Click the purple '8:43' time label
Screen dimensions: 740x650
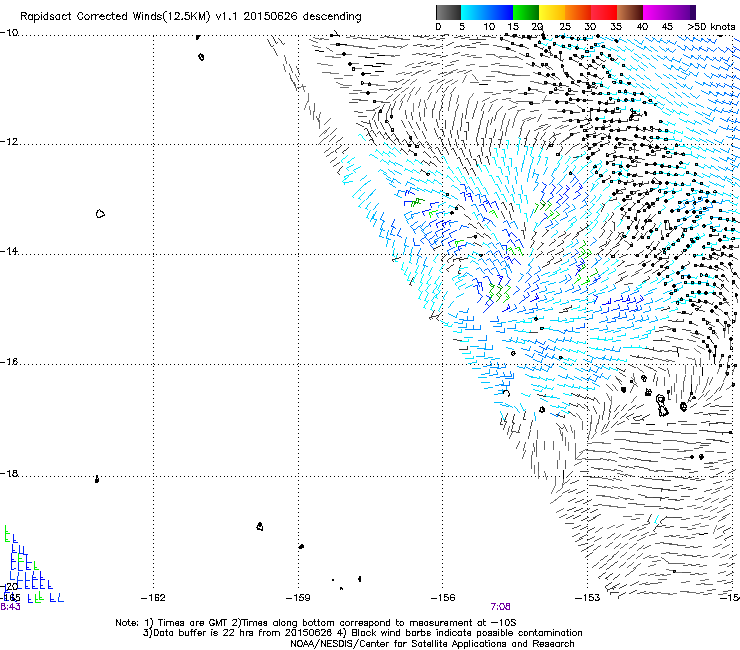tap(10, 607)
